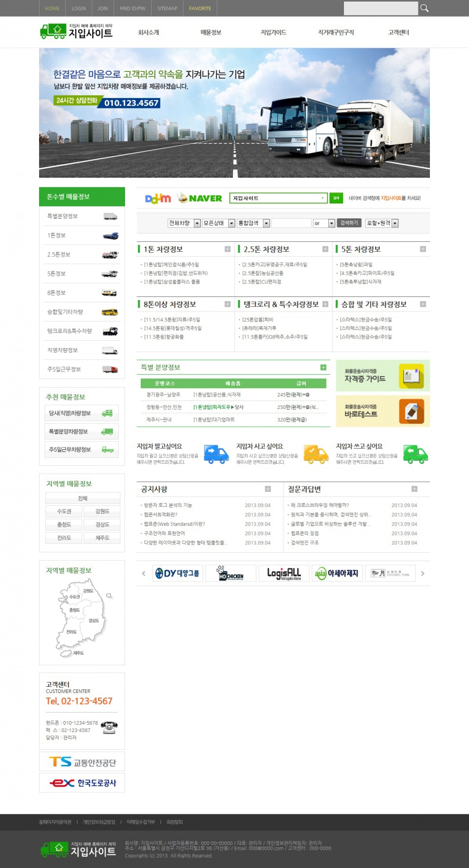The width and height of the screenshot is (469, 868).
Task: Click the green truck use-vehicle icon
Action: [415, 454]
